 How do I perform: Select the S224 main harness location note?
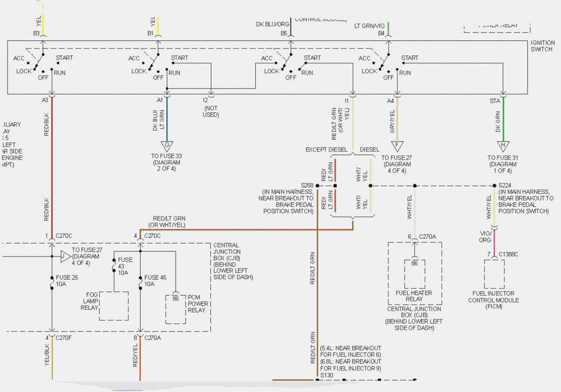click(526, 201)
